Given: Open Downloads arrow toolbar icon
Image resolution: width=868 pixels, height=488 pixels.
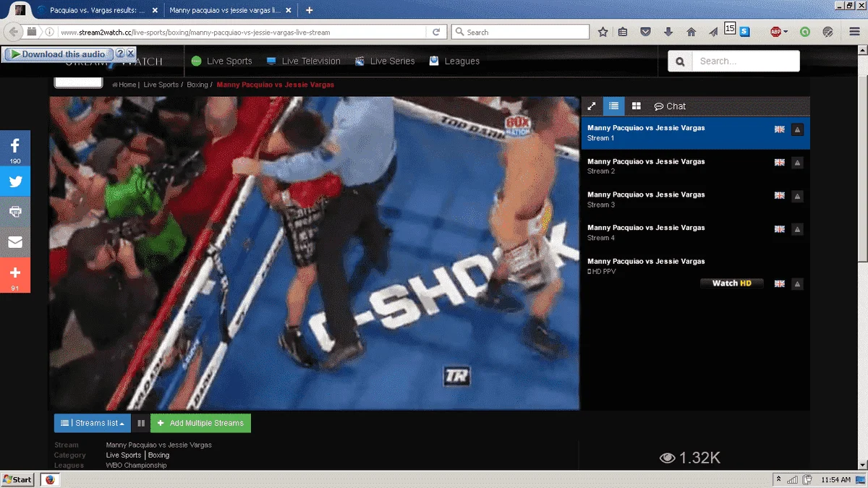Looking at the screenshot, I should [x=668, y=32].
